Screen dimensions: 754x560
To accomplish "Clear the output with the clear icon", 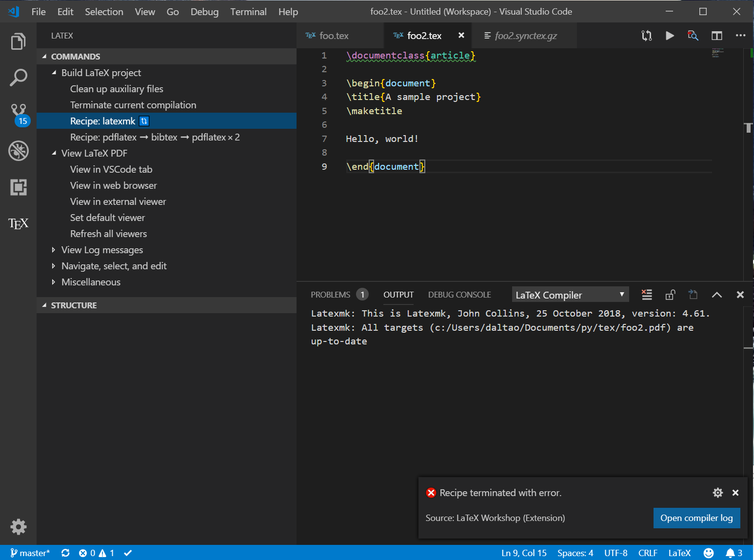I will pos(647,295).
